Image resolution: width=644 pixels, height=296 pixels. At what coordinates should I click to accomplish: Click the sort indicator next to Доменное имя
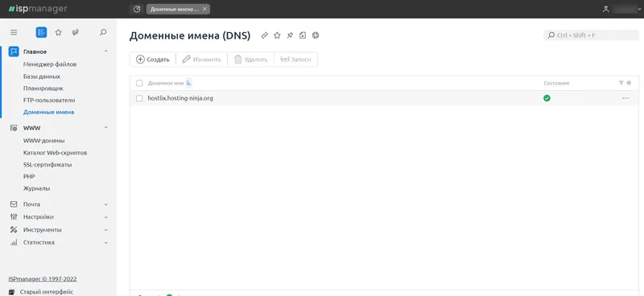(x=189, y=83)
